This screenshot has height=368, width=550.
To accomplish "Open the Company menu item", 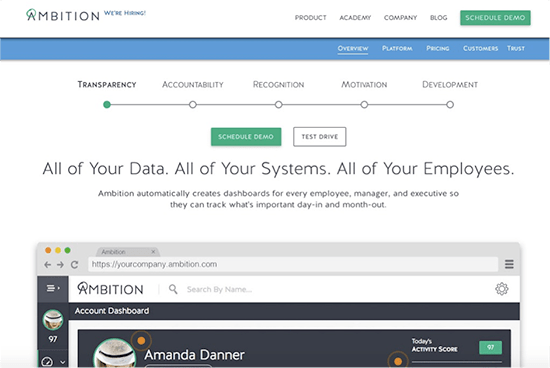I will pos(400,18).
